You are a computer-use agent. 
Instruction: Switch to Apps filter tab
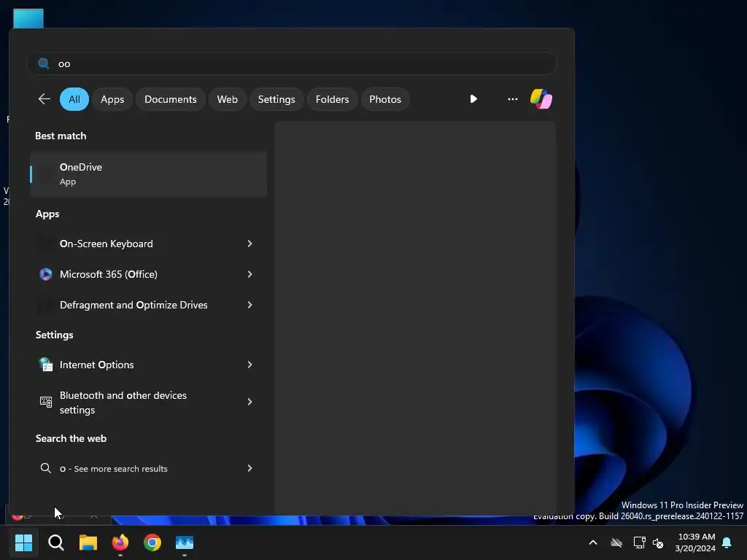click(112, 99)
